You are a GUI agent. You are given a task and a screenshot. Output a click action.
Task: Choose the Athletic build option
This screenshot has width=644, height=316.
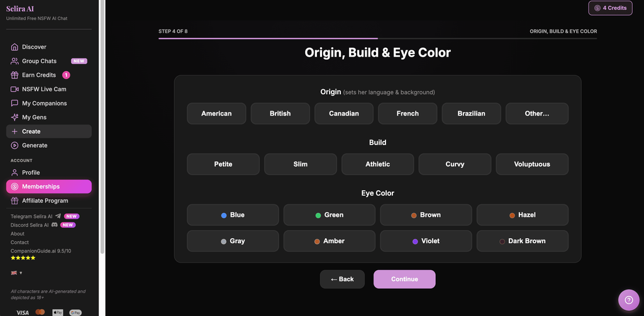(x=378, y=164)
